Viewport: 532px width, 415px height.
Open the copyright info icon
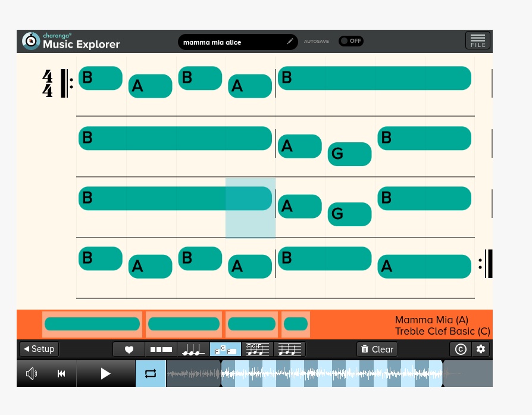point(461,350)
